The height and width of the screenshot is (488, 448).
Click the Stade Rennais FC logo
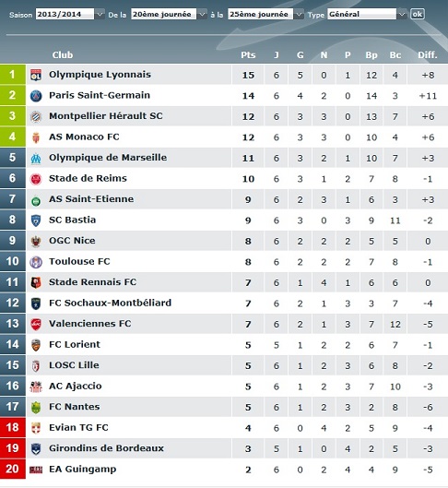point(36,282)
